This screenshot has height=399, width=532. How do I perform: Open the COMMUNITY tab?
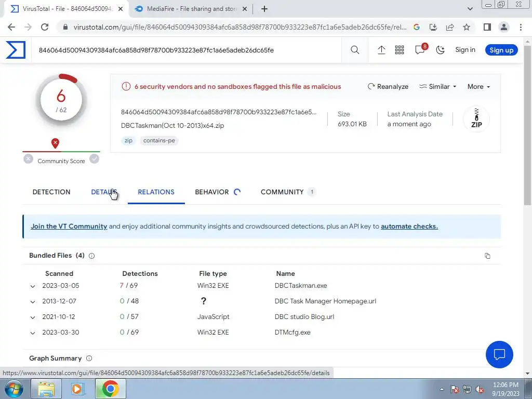[x=288, y=192]
